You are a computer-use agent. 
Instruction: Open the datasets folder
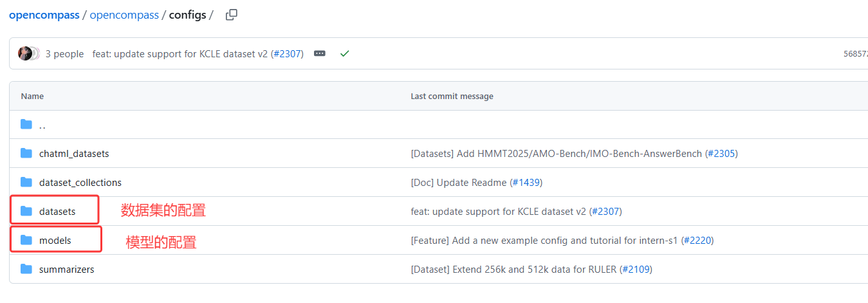coord(57,212)
